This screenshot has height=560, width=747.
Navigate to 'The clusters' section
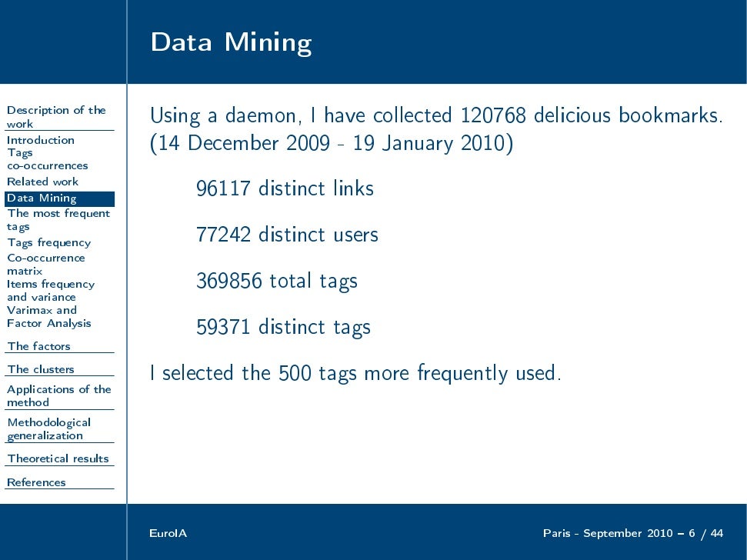(x=41, y=369)
